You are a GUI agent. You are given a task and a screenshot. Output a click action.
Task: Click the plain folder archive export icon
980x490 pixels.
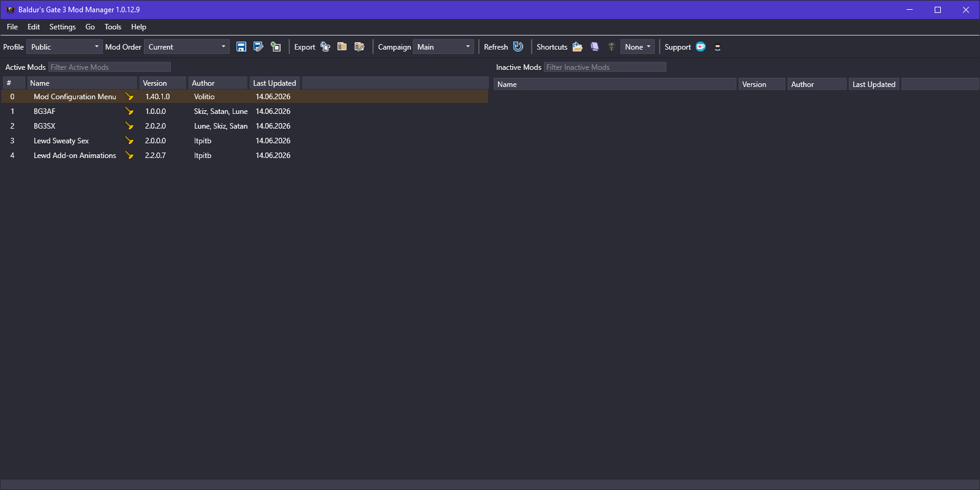coord(342,47)
